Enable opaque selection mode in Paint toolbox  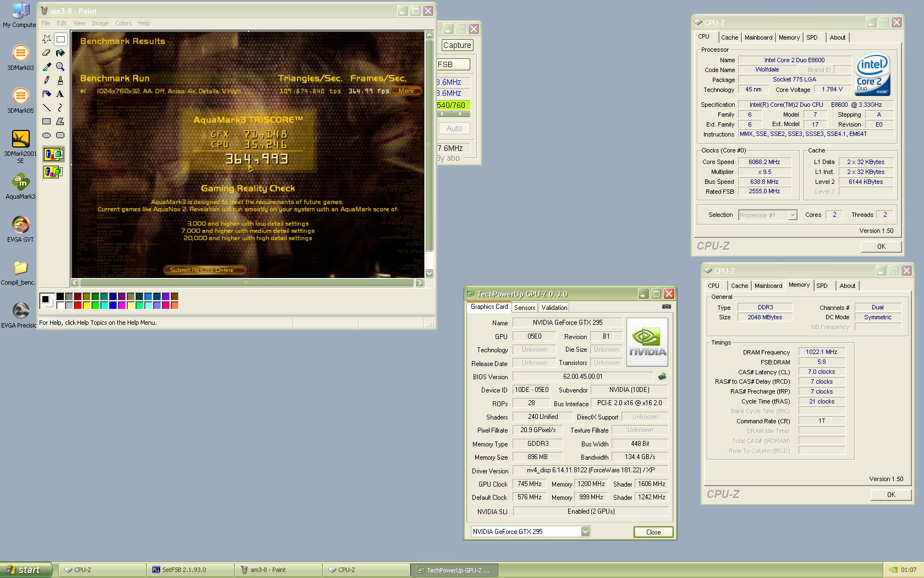tap(53, 154)
